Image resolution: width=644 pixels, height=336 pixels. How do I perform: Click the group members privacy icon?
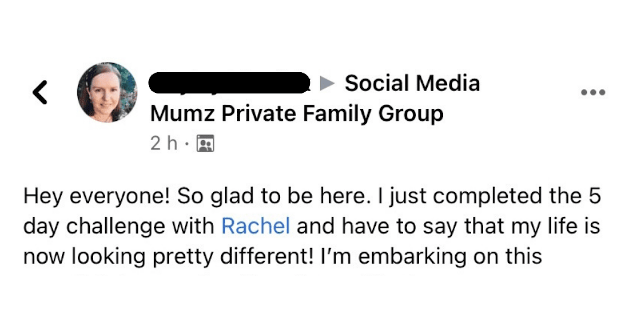[205, 143]
